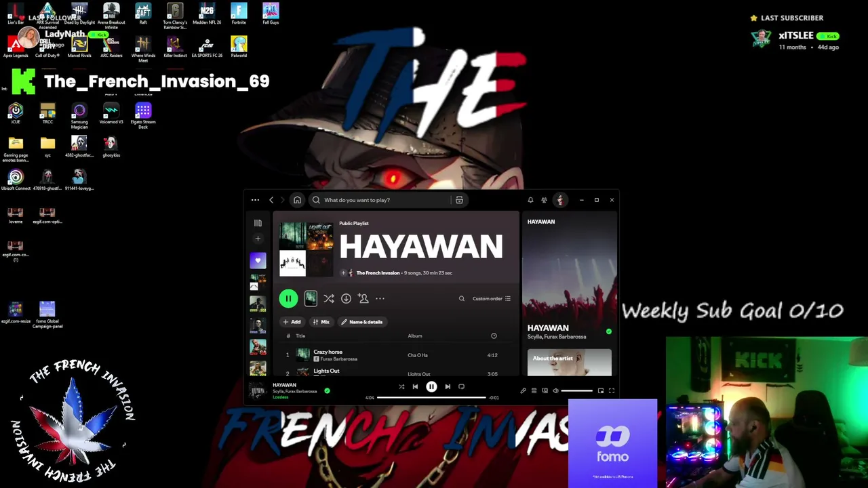Sort tracks by the duration clock column
868x488 pixels.
click(x=494, y=336)
